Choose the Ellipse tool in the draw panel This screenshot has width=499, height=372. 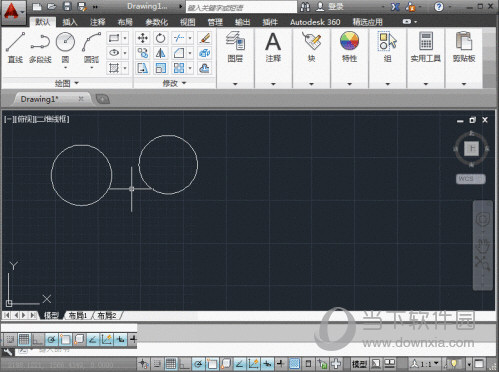pos(114,53)
